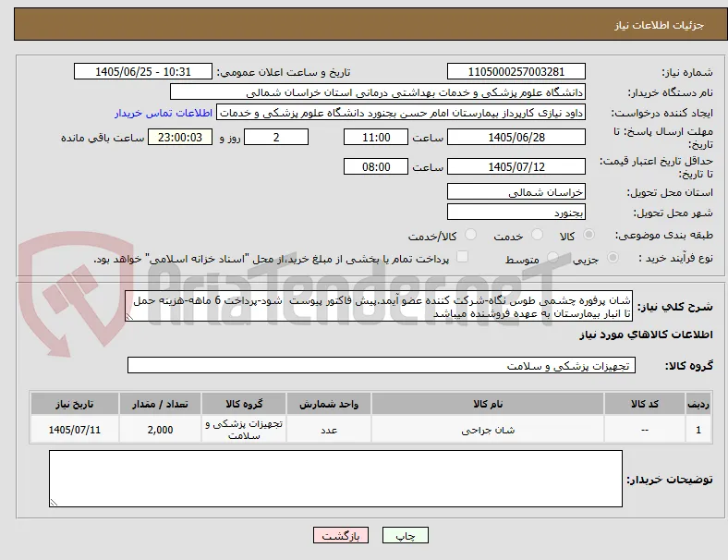Click the validity time field 08:00
The height and width of the screenshot is (560, 728).
coord(376,166)
